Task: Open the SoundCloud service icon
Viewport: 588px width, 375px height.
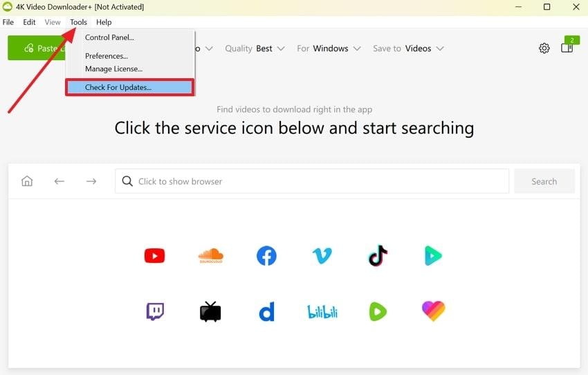Action: pyautogui.click(x=211, y=256)
